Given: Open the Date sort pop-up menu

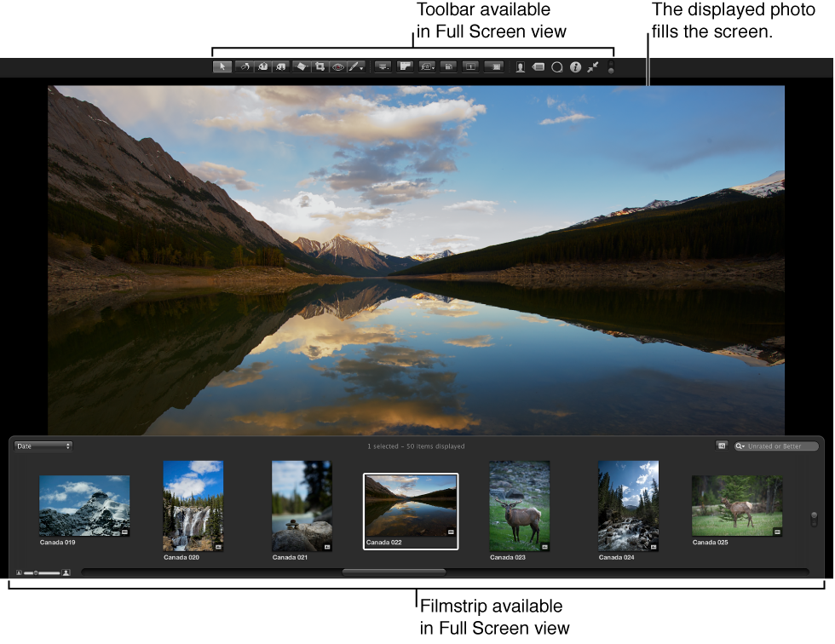Looking at the screenshot, I should pyautogui.click(x=43, y=446).
